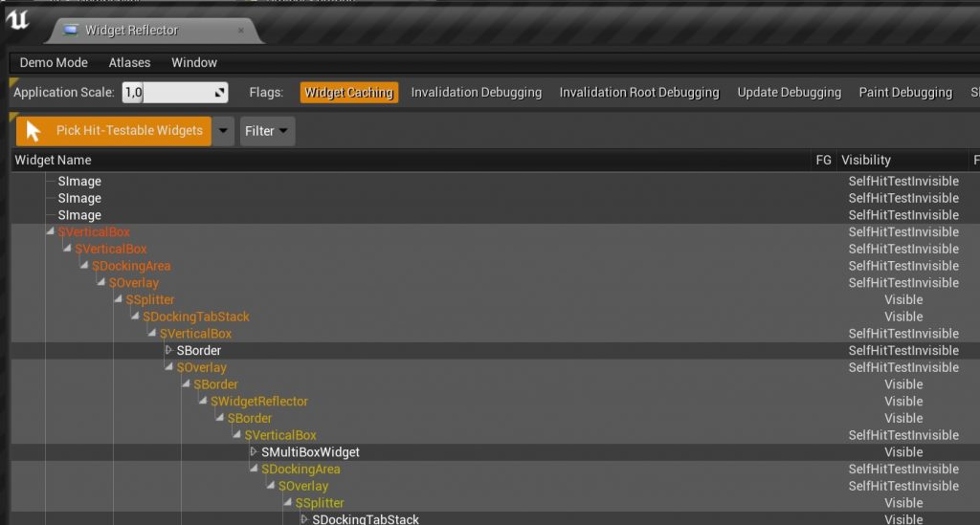Toggle Update Debugging flag
The height and width of the screenshot is (525, 980).
tap(790, 93)
